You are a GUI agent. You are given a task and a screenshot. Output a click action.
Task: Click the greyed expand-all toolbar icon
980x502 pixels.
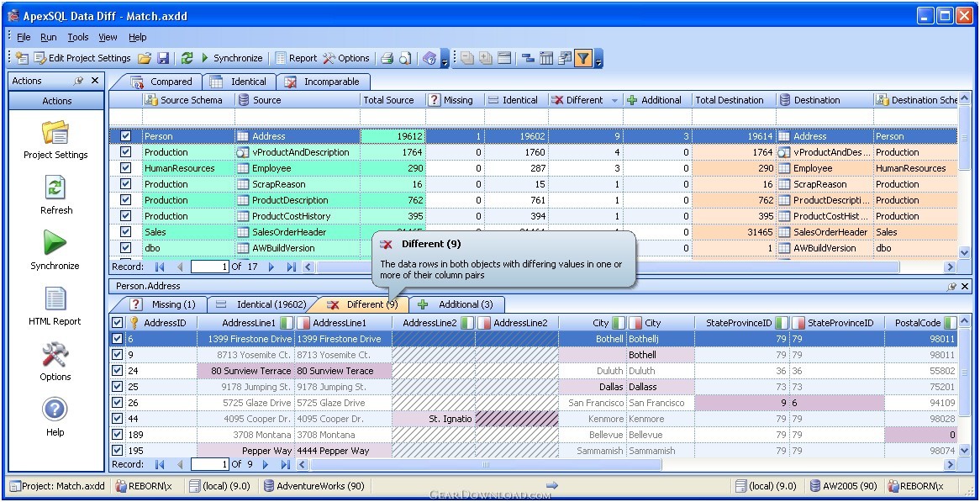tap(486, 58)
